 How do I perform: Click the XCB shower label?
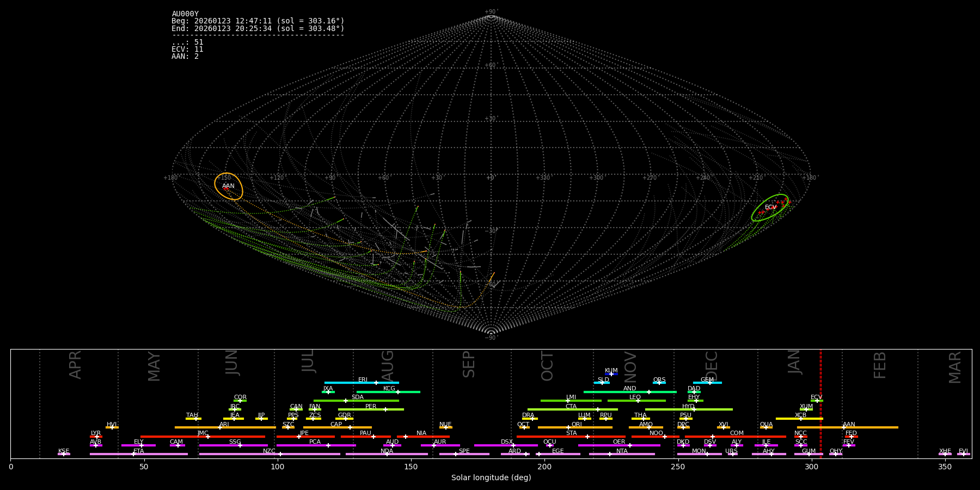800,415
